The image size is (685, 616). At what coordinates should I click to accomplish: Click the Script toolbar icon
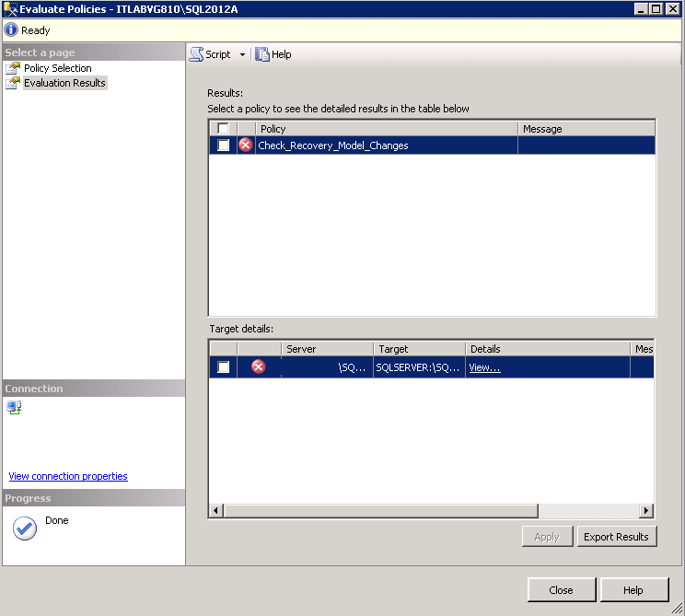tap(197, 54)
